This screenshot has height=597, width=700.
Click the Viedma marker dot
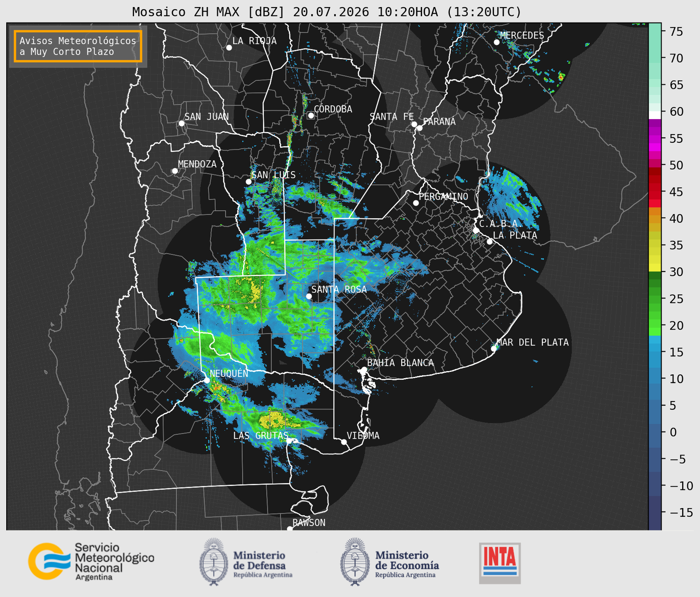[x=344, y=442]
